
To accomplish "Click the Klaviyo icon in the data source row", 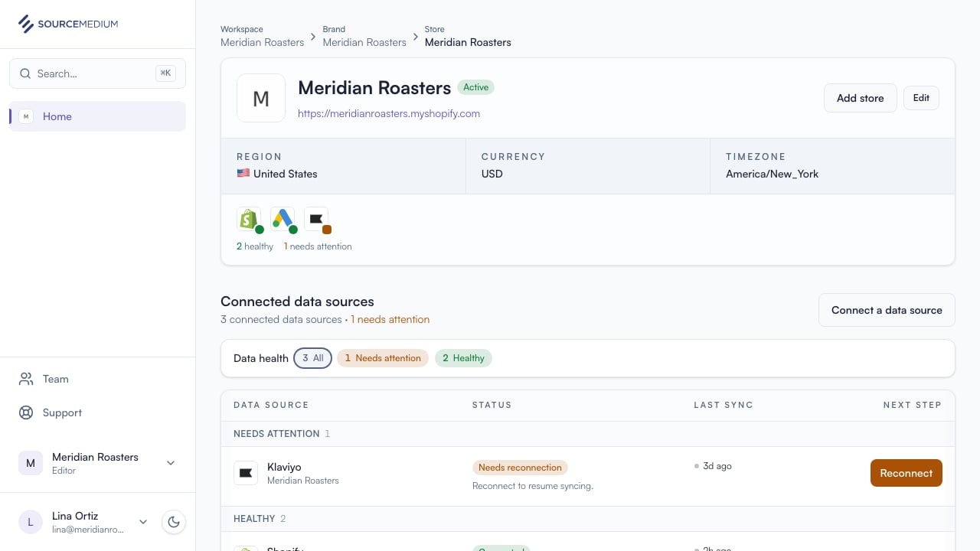I will (x=246, y=473).
